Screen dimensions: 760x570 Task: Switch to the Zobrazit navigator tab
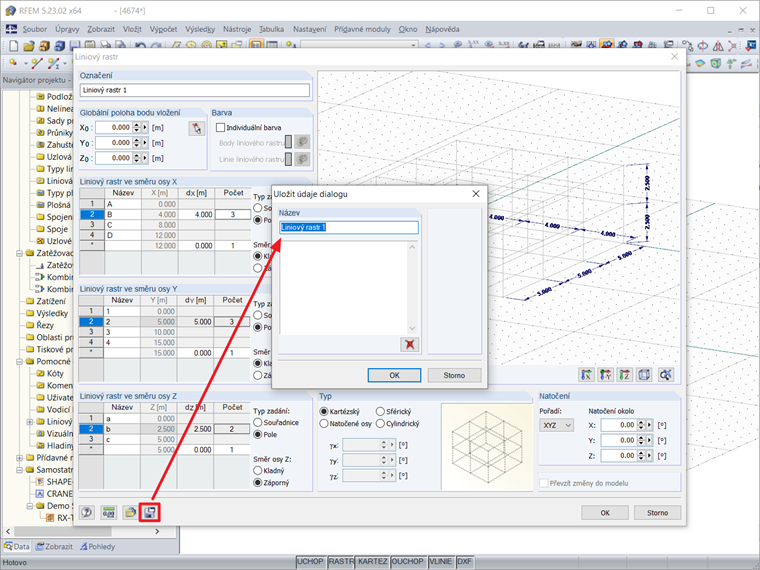(x=54, y=546)
